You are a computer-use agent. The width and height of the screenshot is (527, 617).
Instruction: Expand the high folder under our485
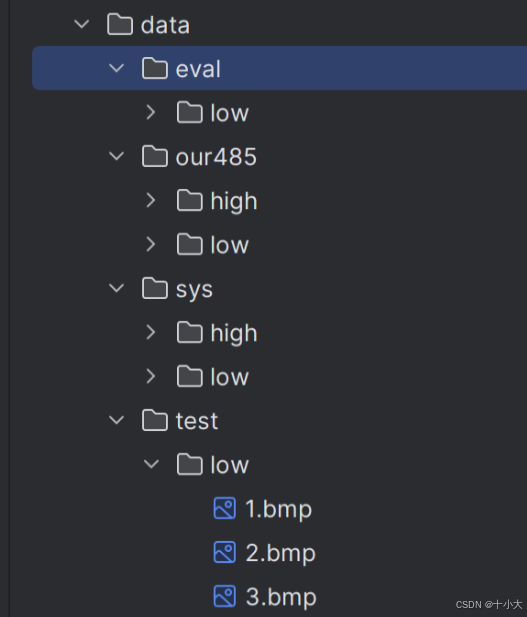[151, 200]
